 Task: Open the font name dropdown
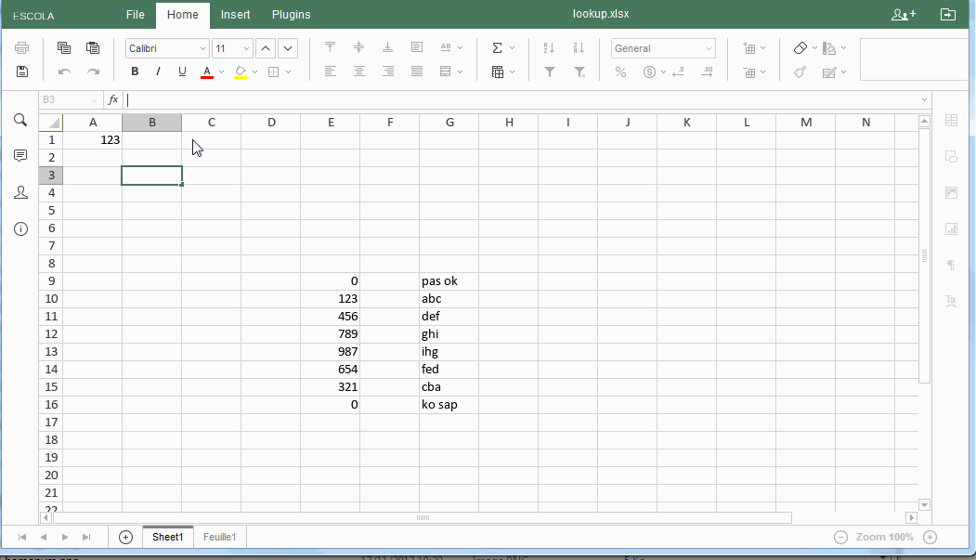[x=166, y=47]
